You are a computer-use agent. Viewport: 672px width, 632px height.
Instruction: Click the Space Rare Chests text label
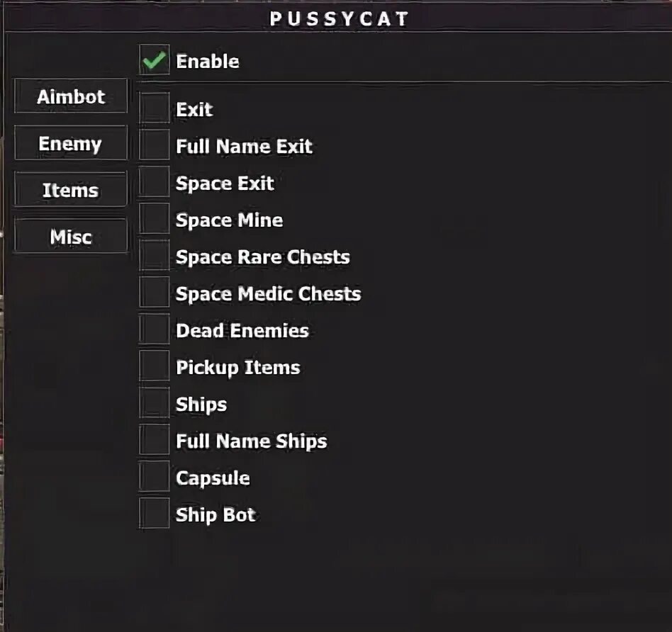click(x=263, y=257)
